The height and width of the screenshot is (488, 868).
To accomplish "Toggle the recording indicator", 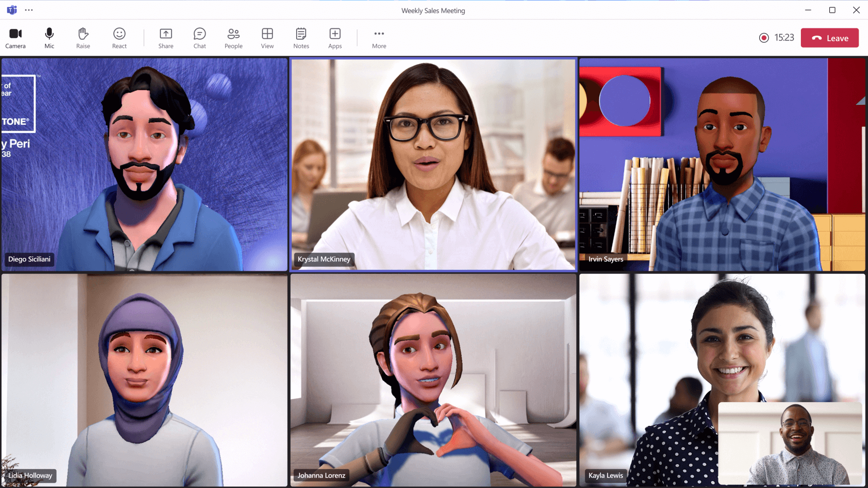I will pos(764,37).
